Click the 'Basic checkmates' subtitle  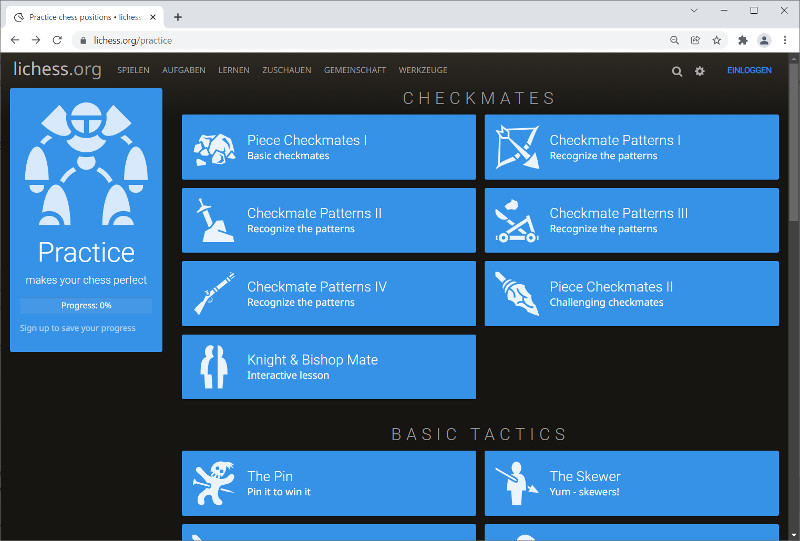pyautogui.click(x=288, y=156)
